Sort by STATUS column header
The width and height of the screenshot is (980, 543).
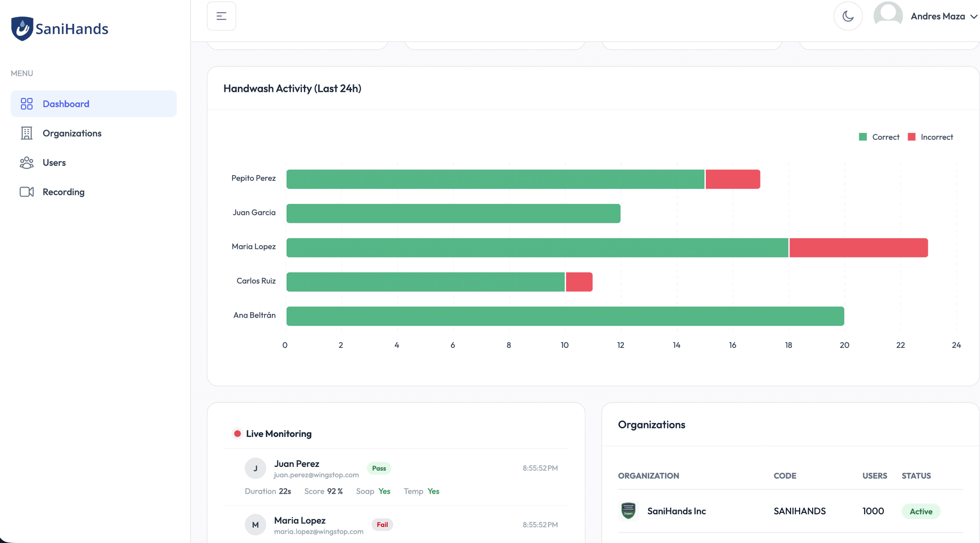[916, 476]
